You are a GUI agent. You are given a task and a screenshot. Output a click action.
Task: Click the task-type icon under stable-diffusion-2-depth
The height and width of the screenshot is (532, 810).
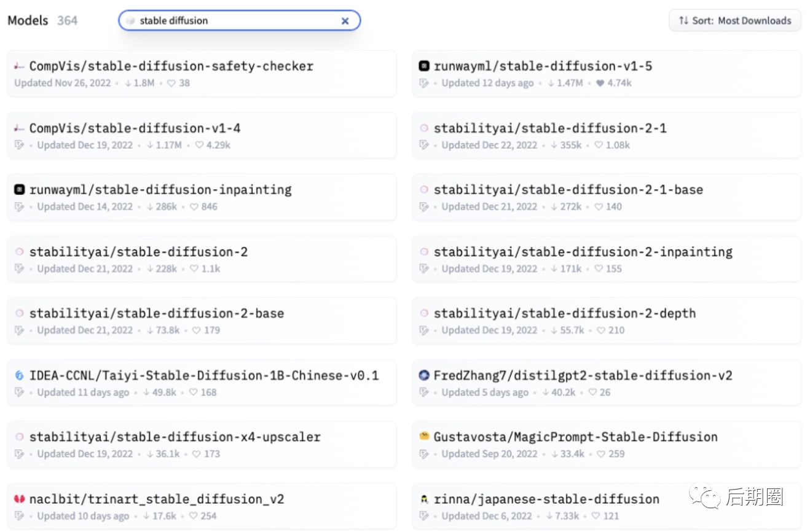(423, 330)
